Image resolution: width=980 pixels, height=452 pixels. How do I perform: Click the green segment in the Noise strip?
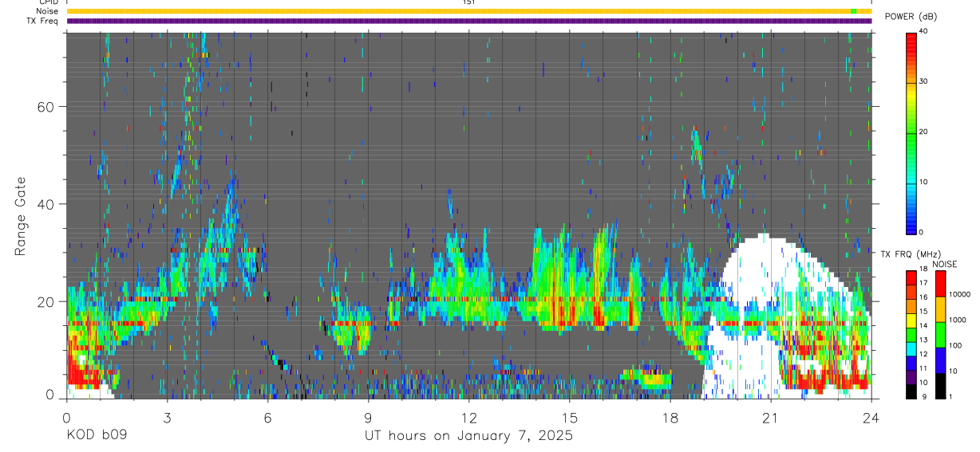[x=853, y=11]
